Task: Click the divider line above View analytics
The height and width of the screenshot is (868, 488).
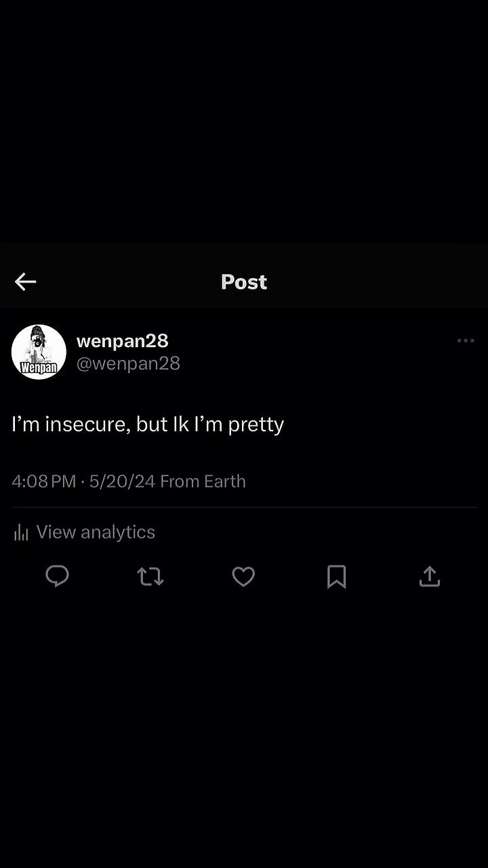Action: 244,507
